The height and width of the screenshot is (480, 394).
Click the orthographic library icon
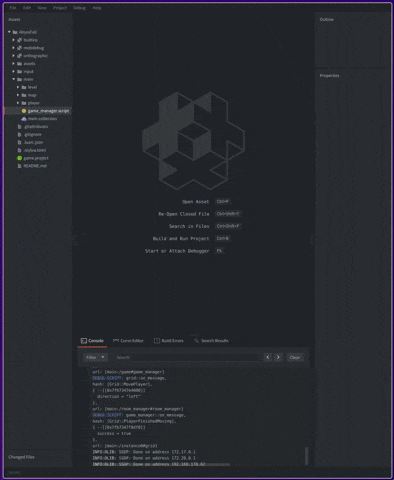[19, 56]
